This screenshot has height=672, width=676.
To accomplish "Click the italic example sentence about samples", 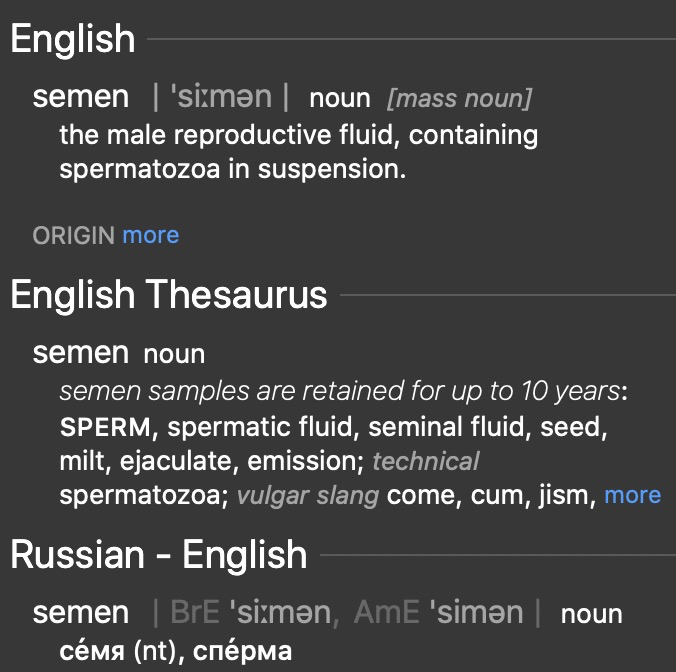I will pos(338,391).
